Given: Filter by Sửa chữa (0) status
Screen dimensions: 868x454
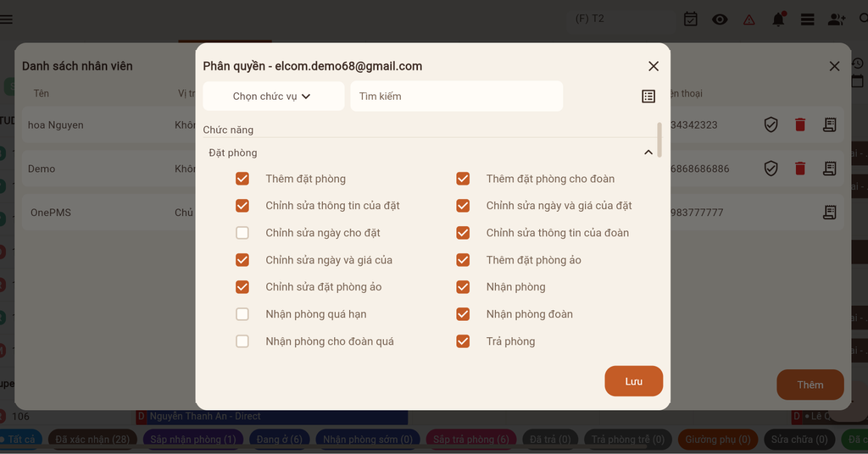Looking at the screenshot, I should click(x=799, y=440).
